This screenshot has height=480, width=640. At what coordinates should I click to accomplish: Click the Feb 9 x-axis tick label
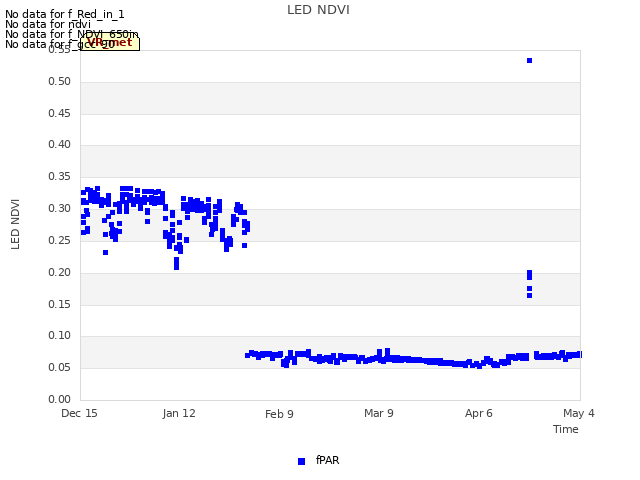(279, 414)
